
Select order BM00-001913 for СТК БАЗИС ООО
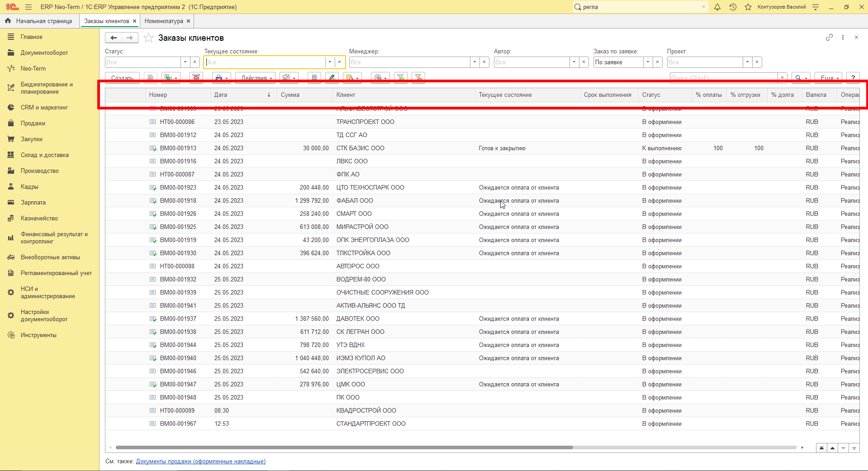click(x=482, y=148)
